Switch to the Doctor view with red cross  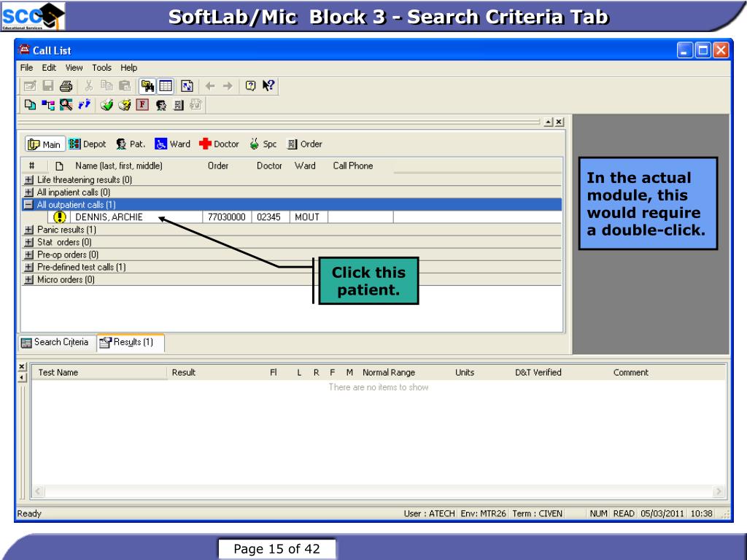(x=219, y=144)
